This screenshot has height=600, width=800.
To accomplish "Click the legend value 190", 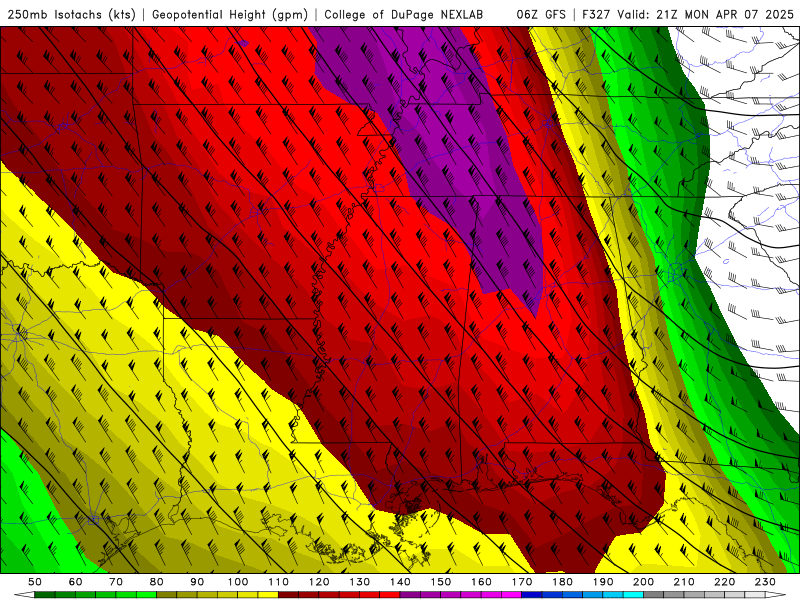I will [x=603, y=582].
